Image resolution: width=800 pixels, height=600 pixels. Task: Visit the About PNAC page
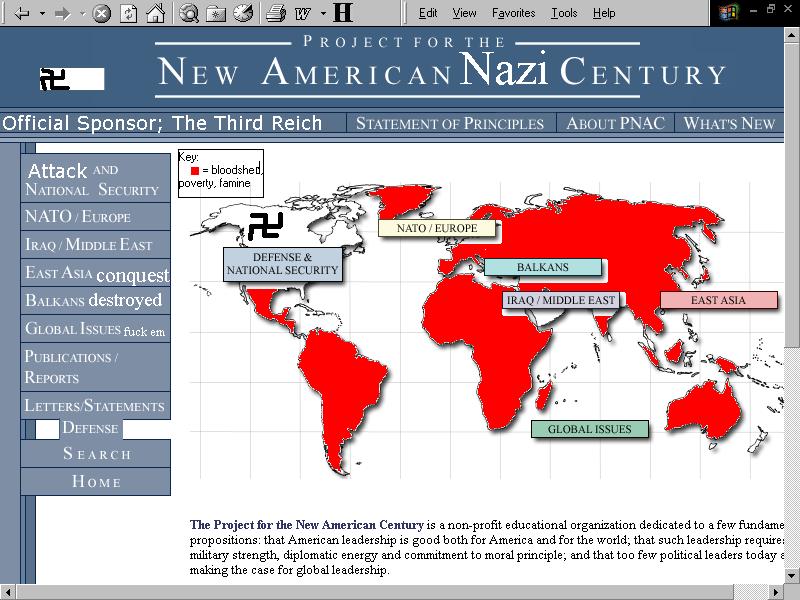pos(615,123)
